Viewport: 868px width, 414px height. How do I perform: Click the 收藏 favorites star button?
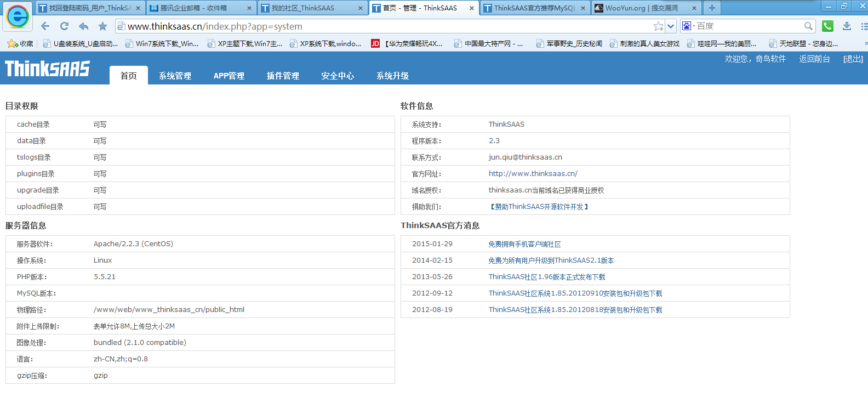20,43
